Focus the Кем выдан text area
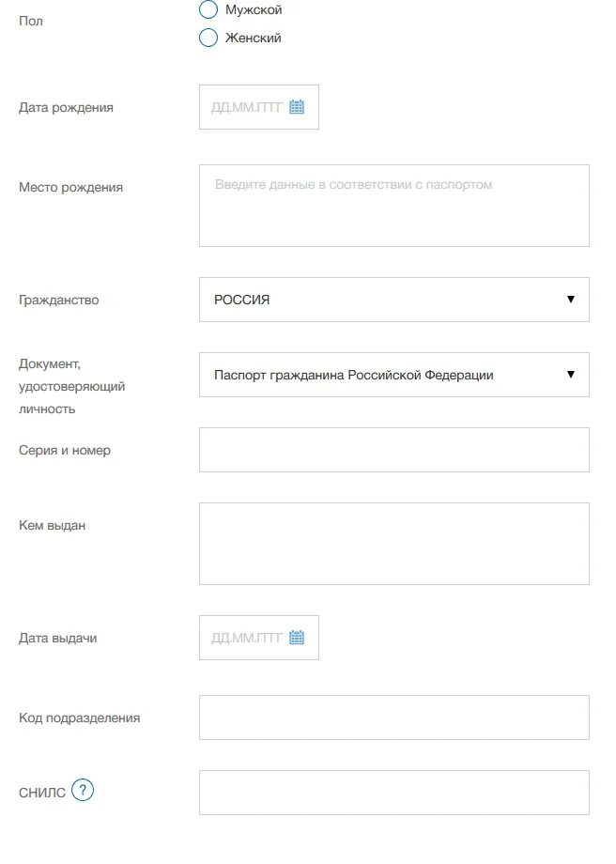616x864 pixels. point(393,544)
